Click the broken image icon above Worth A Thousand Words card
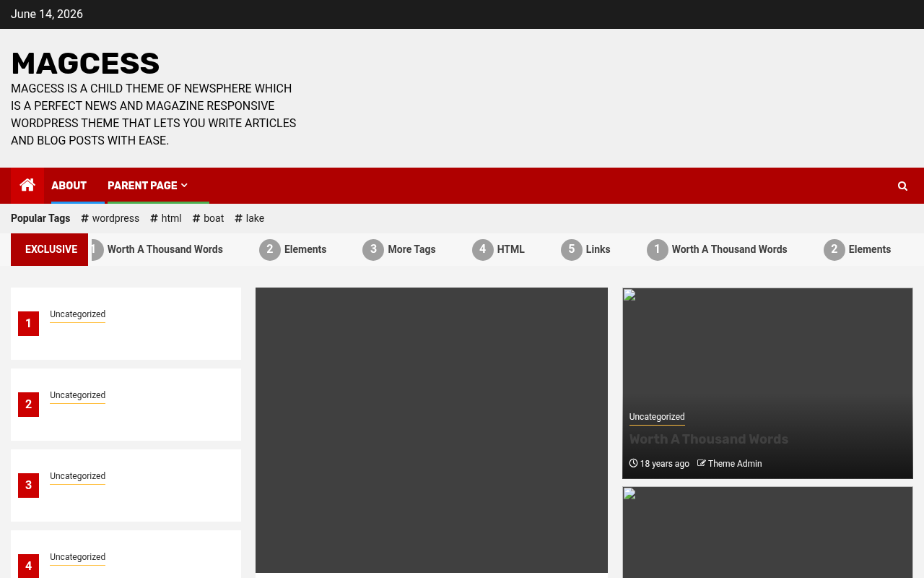This screenshot has height=578, width=924. pyautogui.click(x=629, y=295)
